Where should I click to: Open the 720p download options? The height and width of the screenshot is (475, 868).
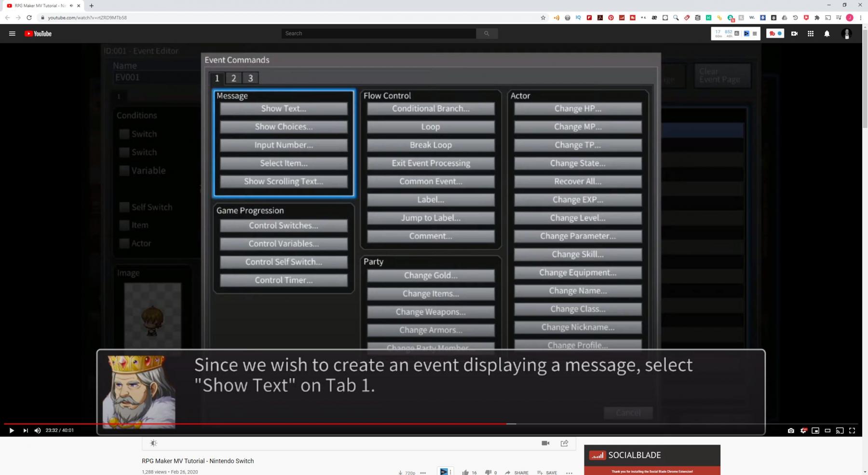[x=407, y=473]
